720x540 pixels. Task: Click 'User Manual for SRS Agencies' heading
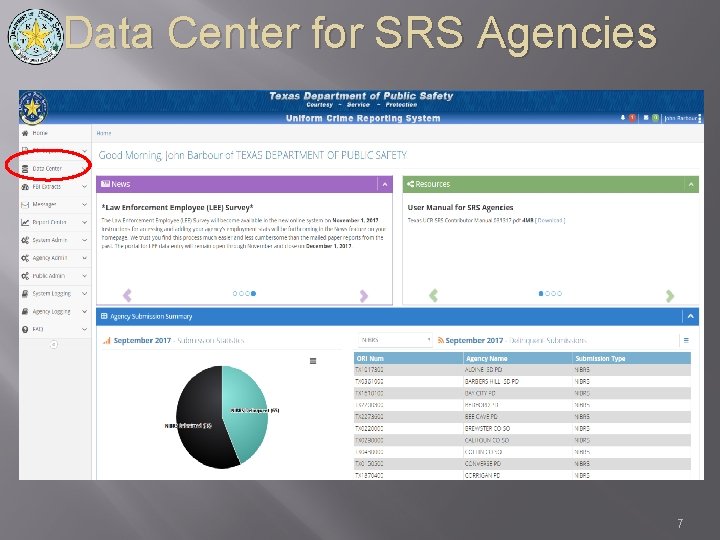click(461, 208)
